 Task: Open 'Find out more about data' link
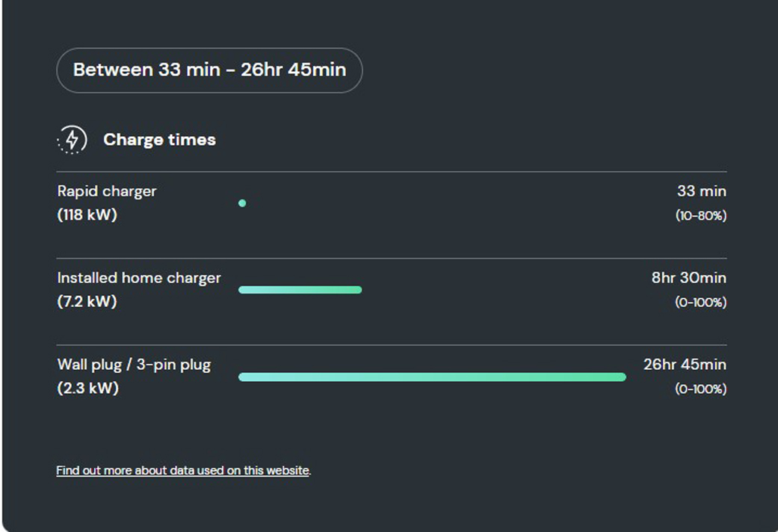[183, 471]
